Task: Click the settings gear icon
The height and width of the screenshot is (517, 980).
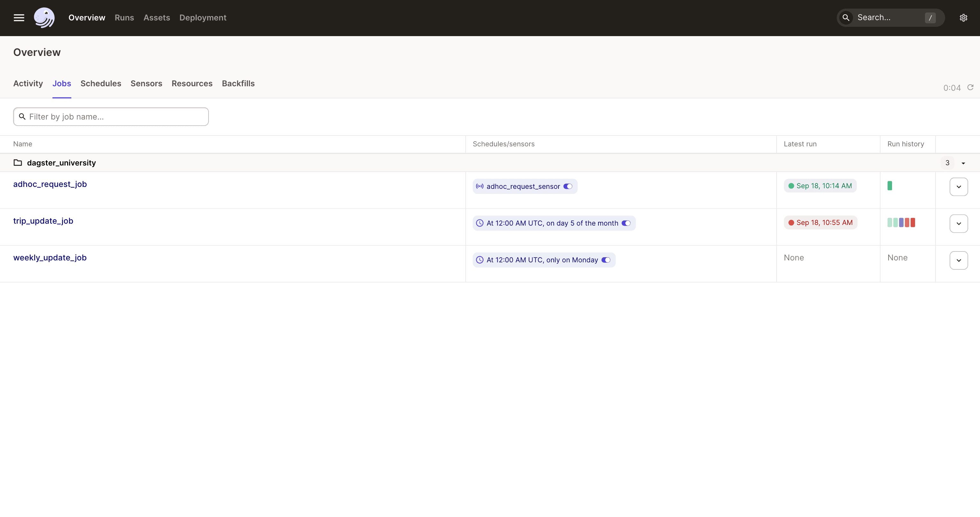Action: point(964,18)
